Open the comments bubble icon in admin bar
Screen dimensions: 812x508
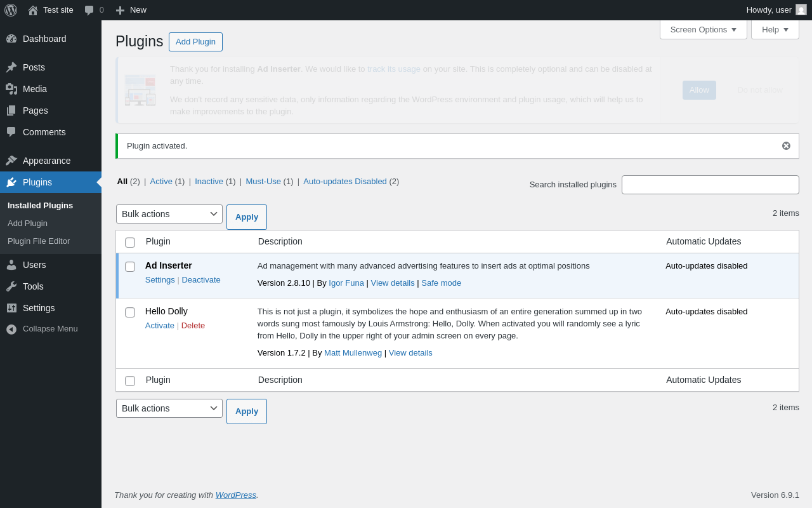point(89,10)
